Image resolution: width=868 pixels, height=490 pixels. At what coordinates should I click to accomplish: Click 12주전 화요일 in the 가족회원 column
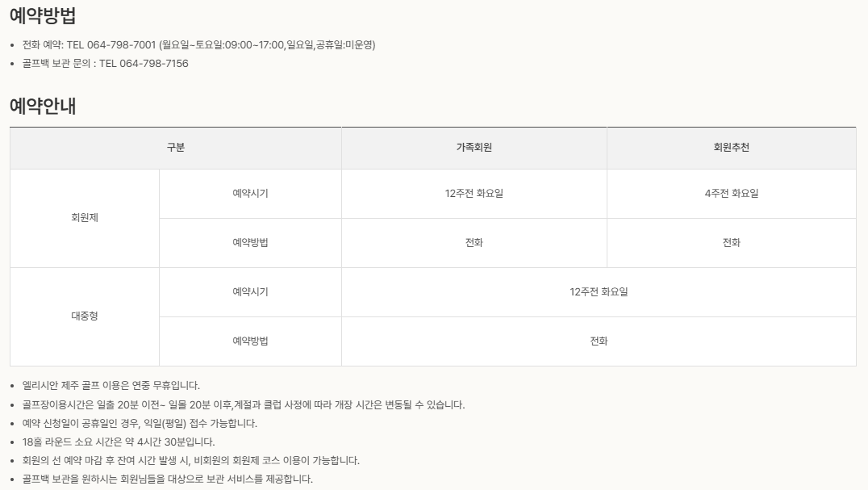pyautogui.click(x=474, y=194)
